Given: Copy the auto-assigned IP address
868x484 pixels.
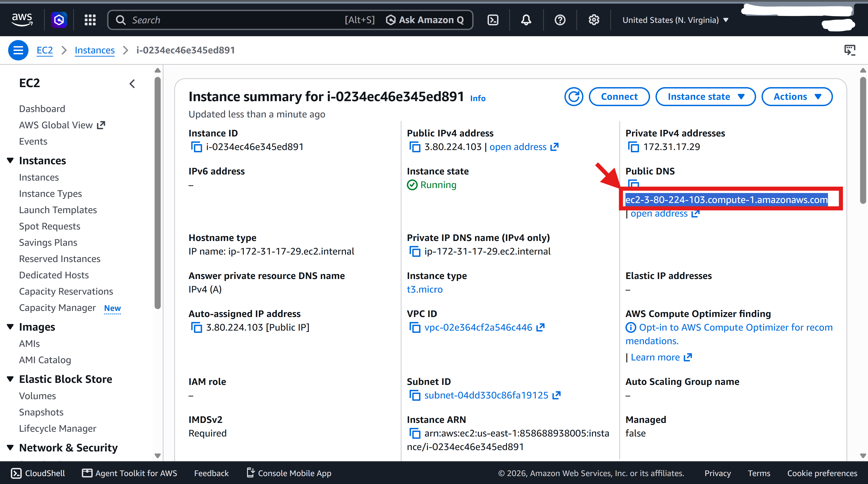Looking at the screenshot, I should 196,327.
